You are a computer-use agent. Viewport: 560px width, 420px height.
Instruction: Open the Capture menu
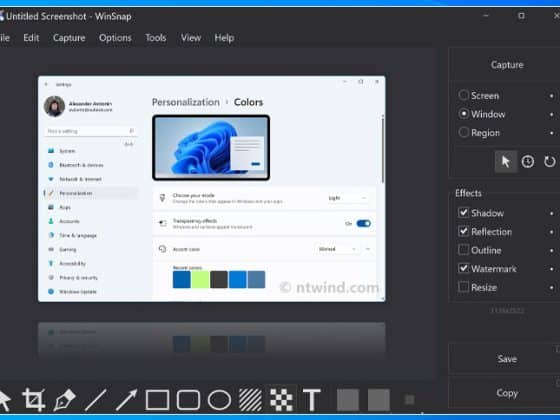(69, 38)
